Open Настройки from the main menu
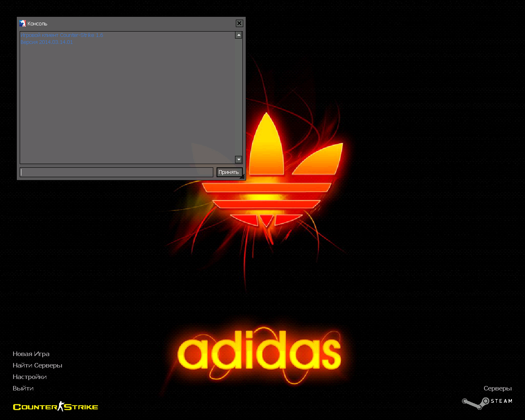Viewport: 525px width, 420px height. [x=30, y=377]
